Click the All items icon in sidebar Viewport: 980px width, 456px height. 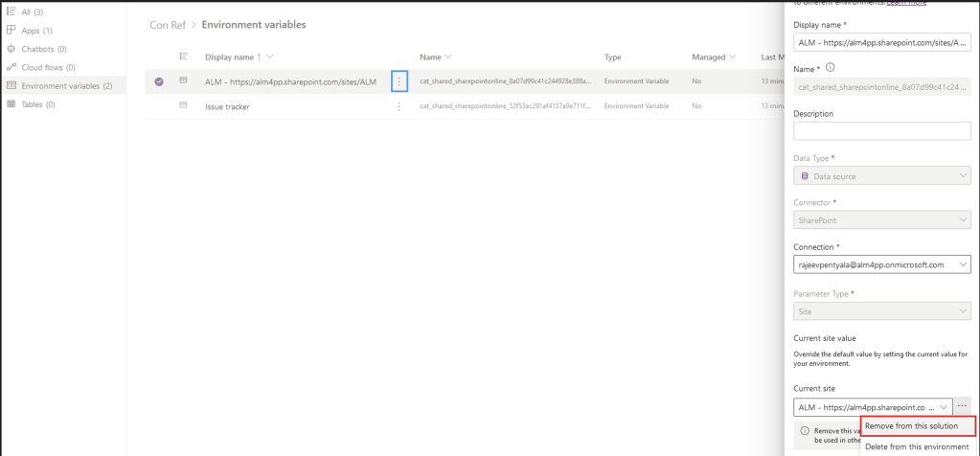[x=11, y=11]
